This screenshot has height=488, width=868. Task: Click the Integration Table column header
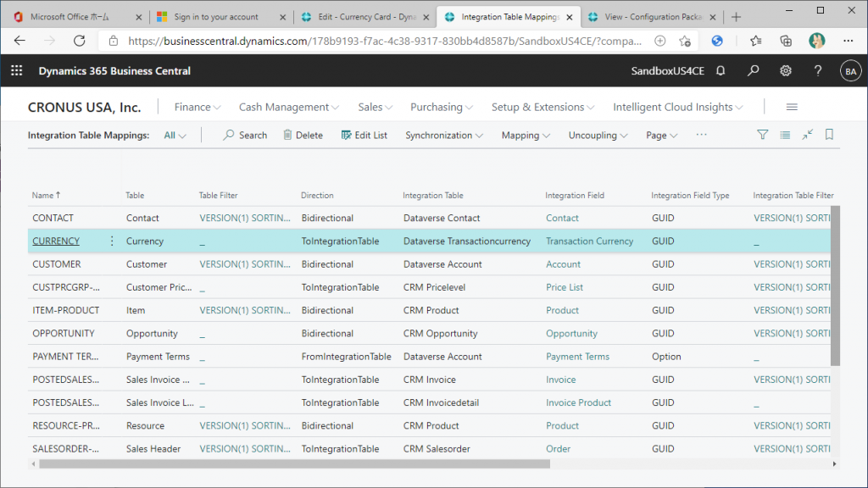(433, 196)
